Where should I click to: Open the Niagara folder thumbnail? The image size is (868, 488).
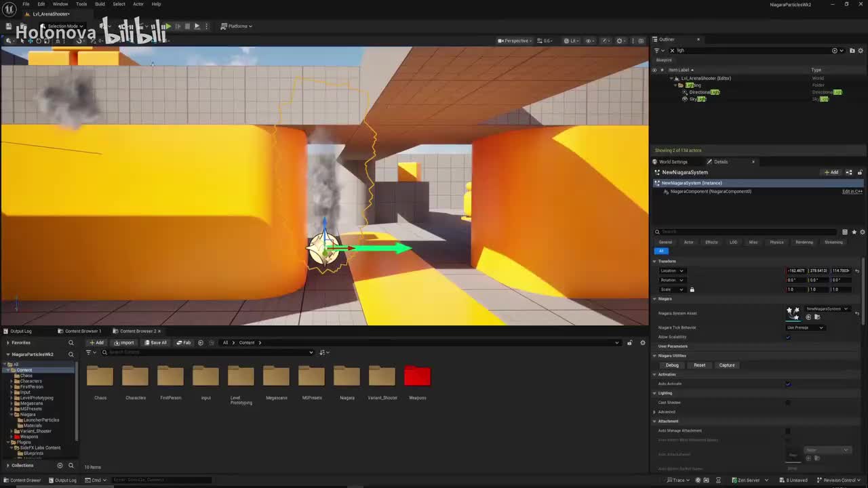coord(347,377)
